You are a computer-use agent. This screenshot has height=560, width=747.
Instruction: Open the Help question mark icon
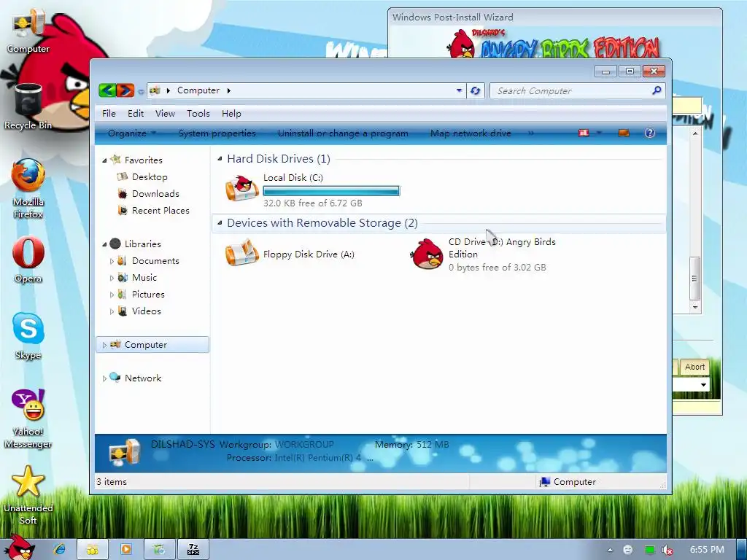click(x=649, y=133)
